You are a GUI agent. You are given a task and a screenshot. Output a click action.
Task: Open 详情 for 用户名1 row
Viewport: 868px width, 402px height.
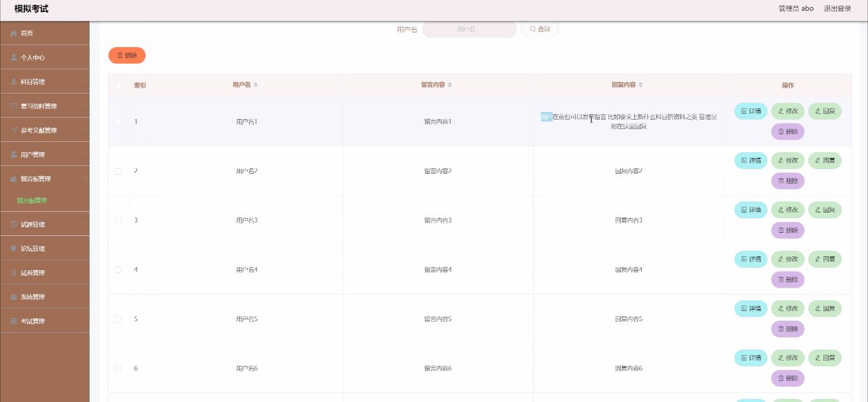[751, 111]
